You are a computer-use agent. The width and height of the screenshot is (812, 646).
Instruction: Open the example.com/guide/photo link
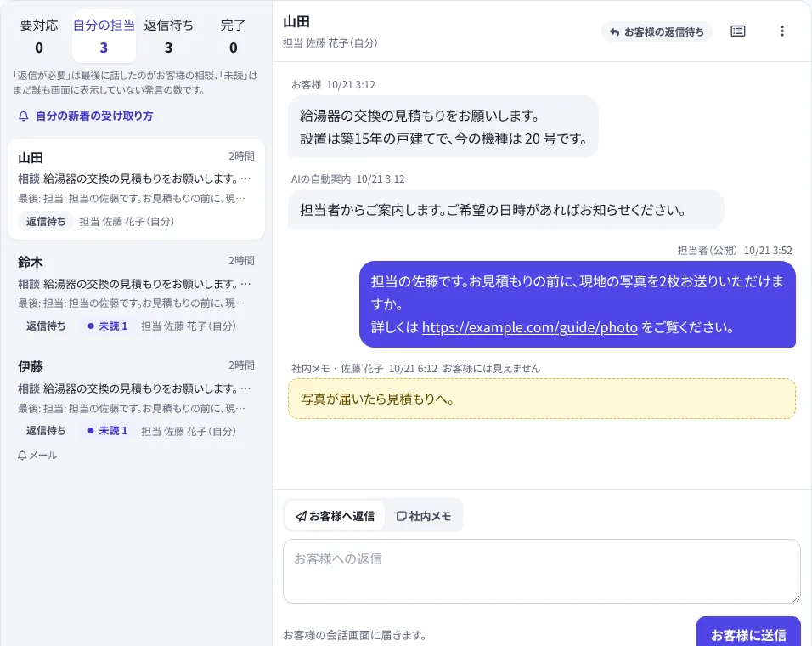[x=529, y=327]
